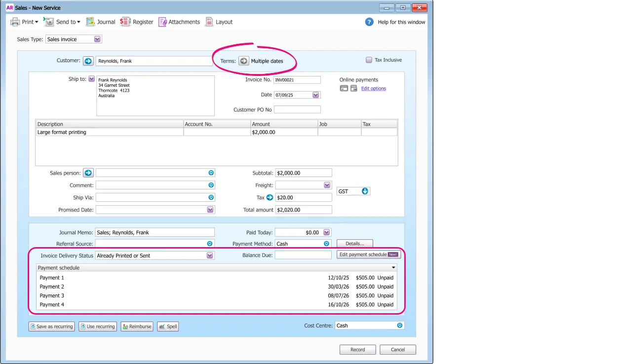This screenshot has height=364, width=618.
Task: Expand the Invoice Delivery Status dropdown
Action: (210, 255)
